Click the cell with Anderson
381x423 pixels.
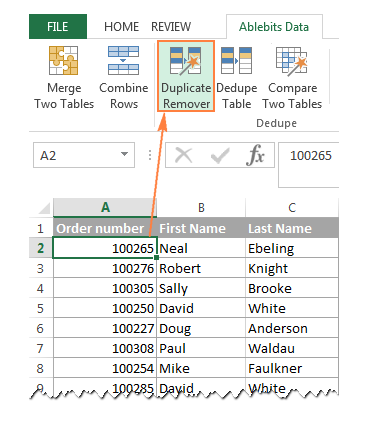292,328
